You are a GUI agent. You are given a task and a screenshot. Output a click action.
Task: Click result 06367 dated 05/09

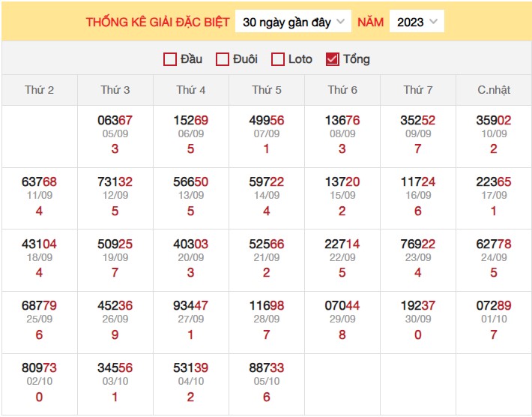115,120
